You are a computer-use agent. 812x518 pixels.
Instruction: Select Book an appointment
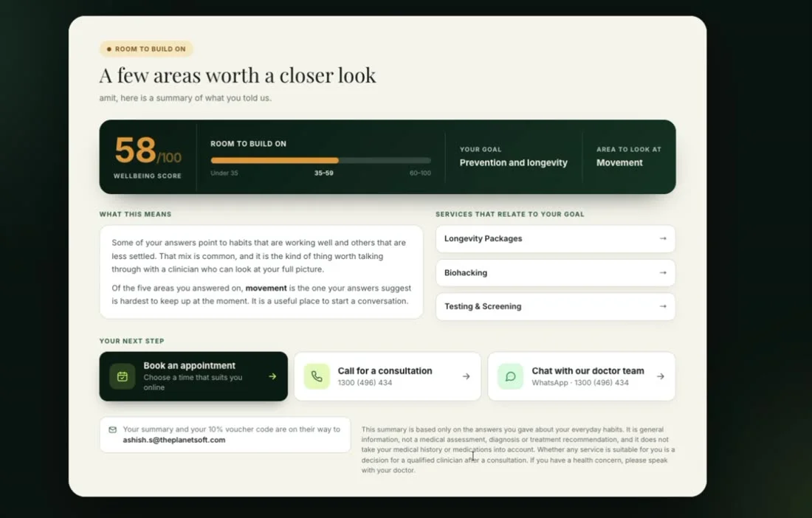coord(193,376)
